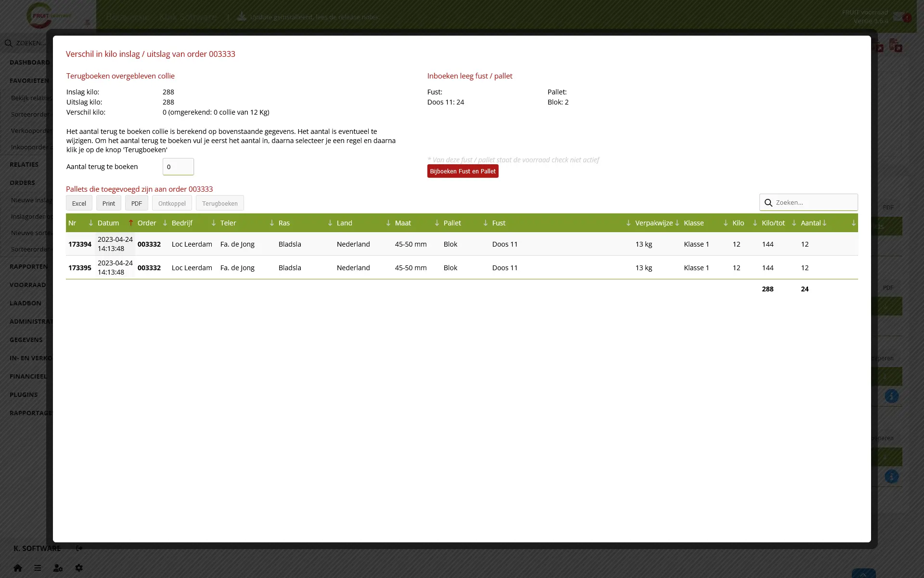The image size is (924, 578).
Task: Click total kilo value 288 in table footer
Action: pos(768,289)
